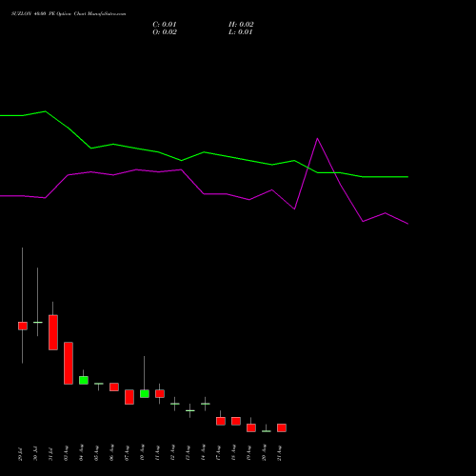
Task: Click the red candlestick for 19 Aug
Action: pyautogui.click(x=251, y=427)
